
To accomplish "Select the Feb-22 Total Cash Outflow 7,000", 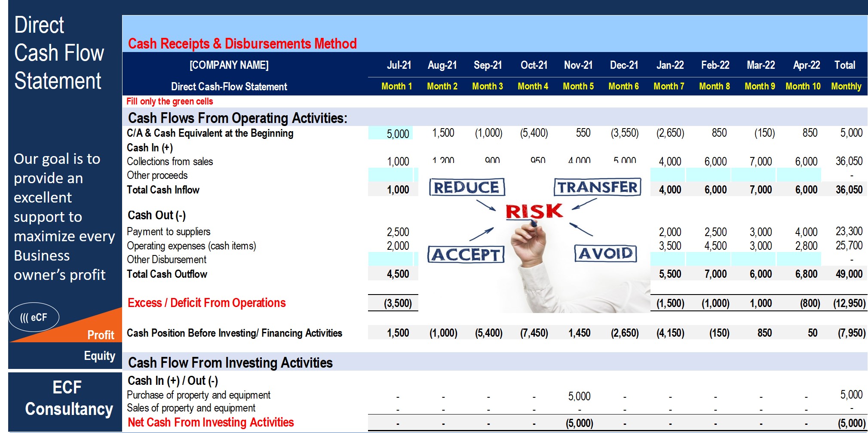I will [715, 274].
